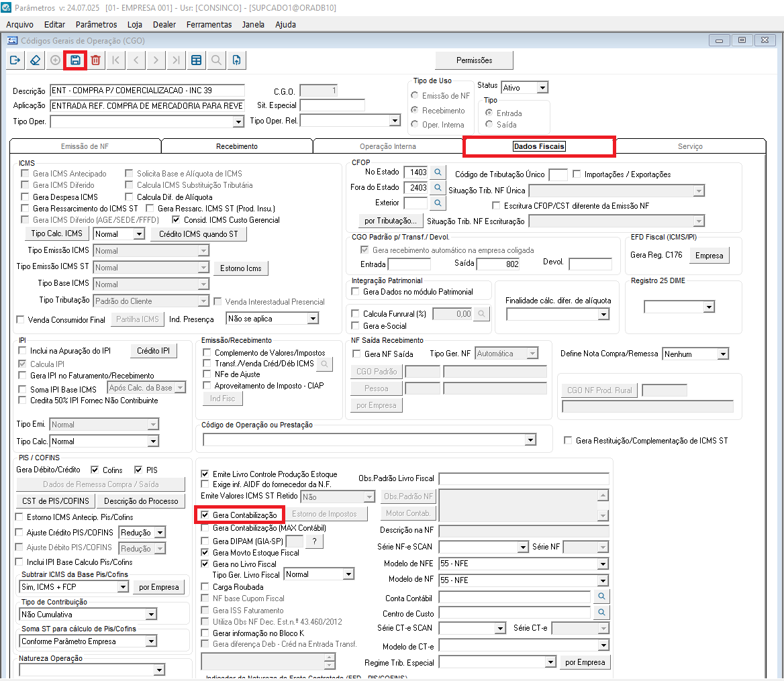Screen dimensions: 784x681
Task: Click the red trash delete icon
Action: [x=95, y=60]
